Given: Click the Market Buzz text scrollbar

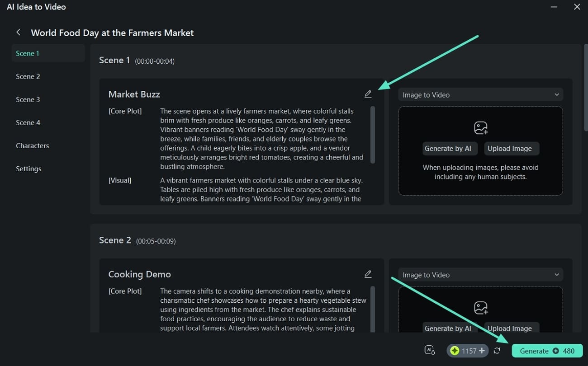Looking at the screenshot, I should pyautogui.click(x=372, y=135).
